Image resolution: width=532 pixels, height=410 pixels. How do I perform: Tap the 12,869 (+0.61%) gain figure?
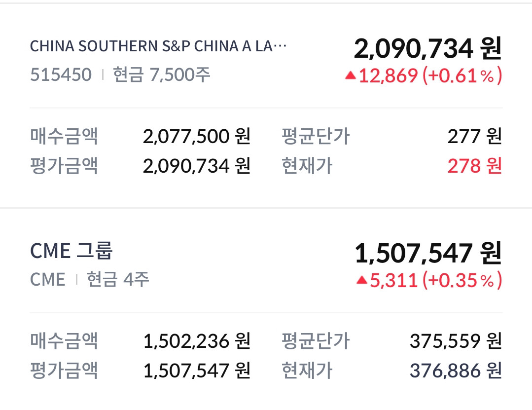[x=430, y=76]
